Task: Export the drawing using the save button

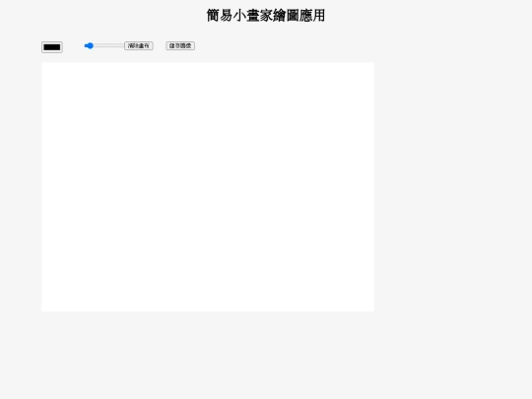Action: 180,45
